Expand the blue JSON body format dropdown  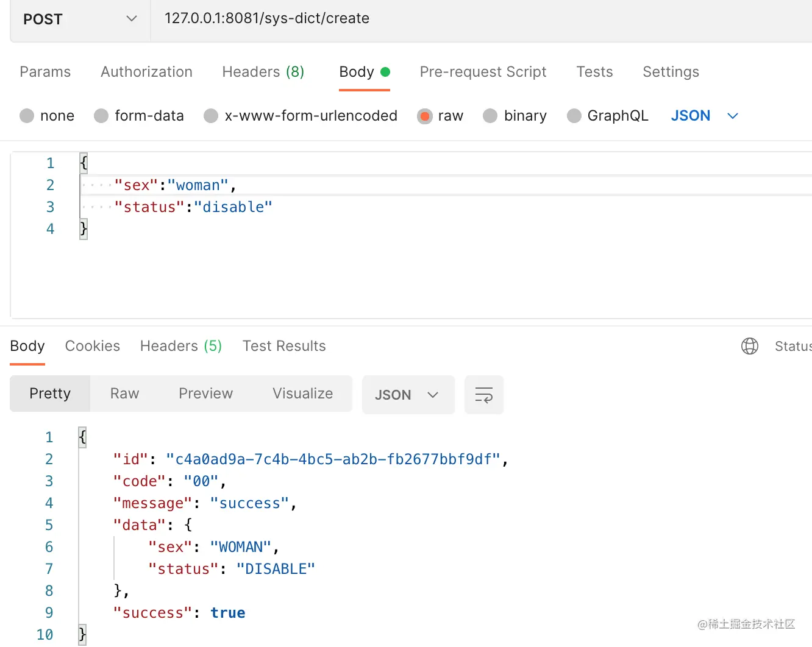704,116
